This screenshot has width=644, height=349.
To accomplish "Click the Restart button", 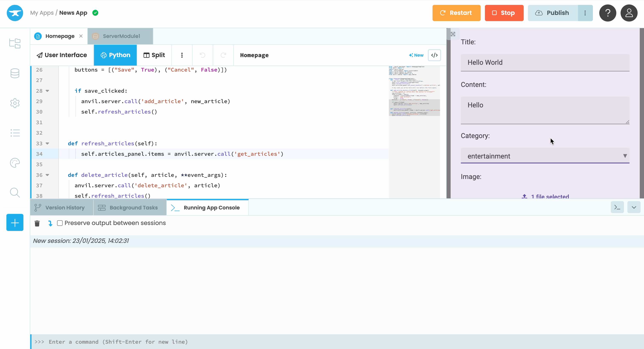I will [x=456, y=13].
